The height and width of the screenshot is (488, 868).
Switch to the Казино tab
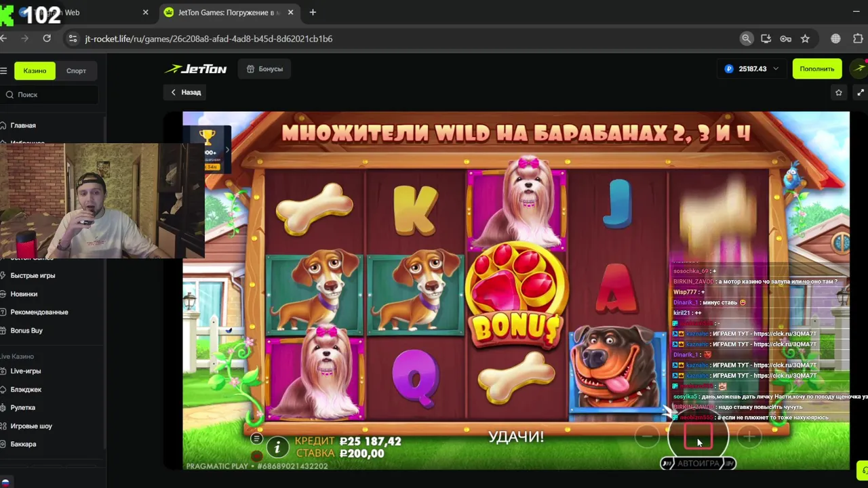[x=35, y=70]
